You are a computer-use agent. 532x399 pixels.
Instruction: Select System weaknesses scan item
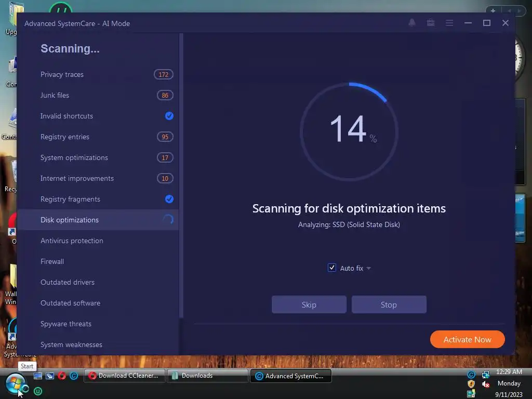[x=98, y=345]
